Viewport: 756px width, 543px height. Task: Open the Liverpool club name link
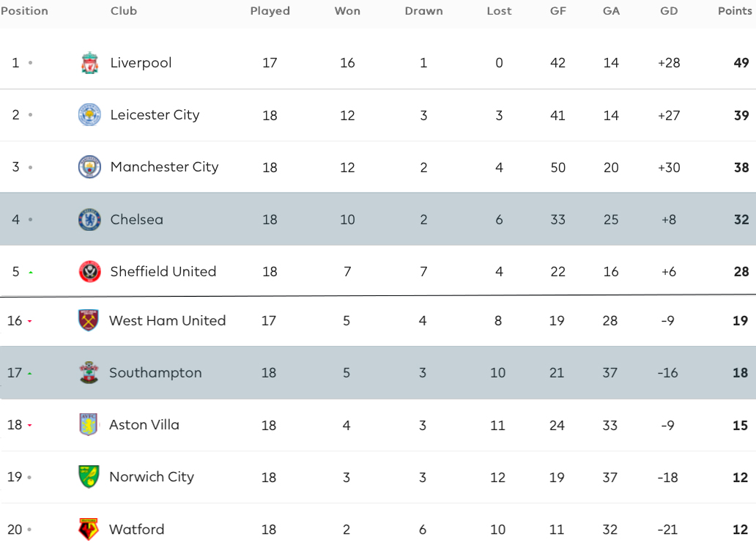click(141, 63)
